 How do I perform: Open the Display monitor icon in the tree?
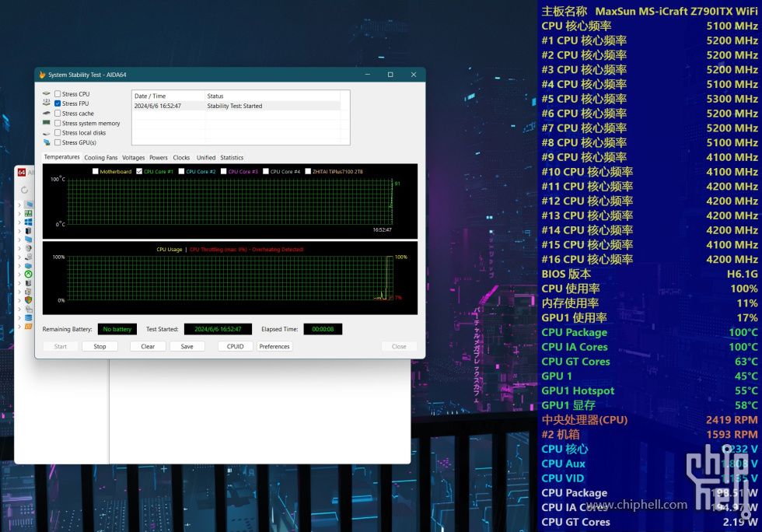coord(29,240)
